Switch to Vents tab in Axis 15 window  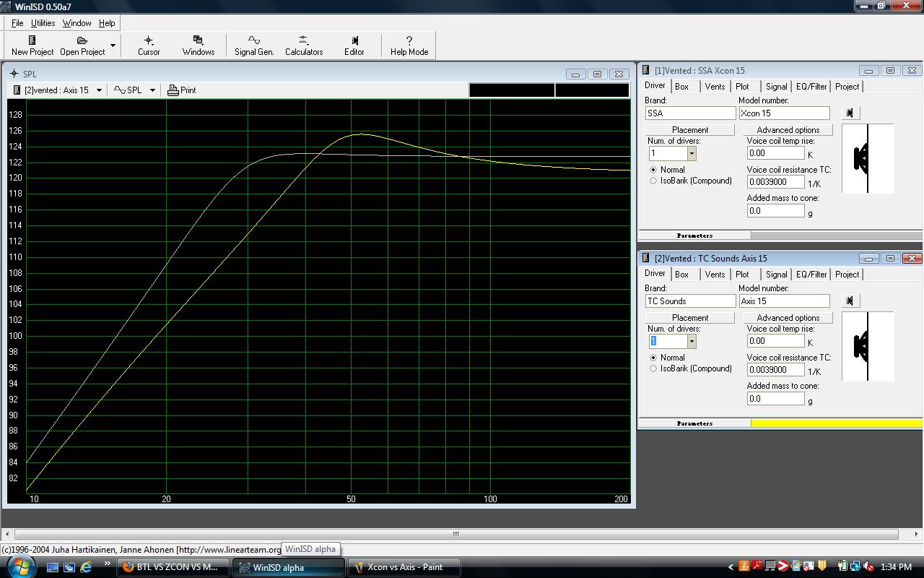coord(715,275)
